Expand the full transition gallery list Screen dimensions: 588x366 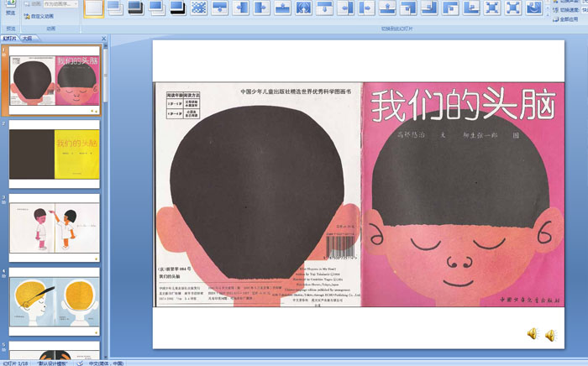coord(548,14)
